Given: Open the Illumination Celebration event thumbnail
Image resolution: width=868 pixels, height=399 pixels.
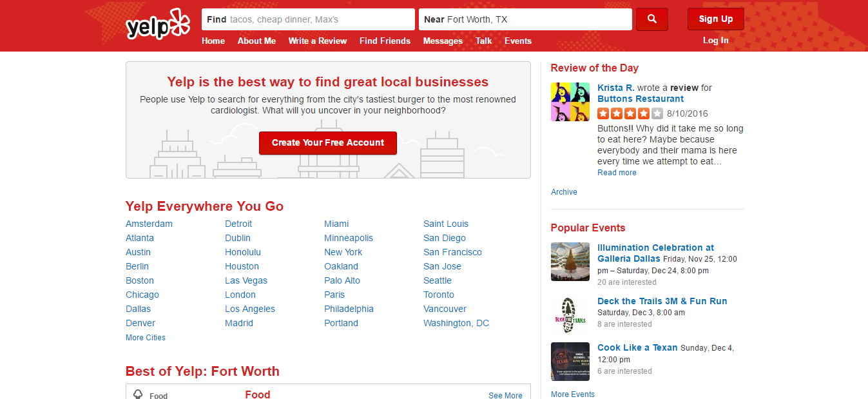Looking at the screenshot, I should click(x=570, y=262).
